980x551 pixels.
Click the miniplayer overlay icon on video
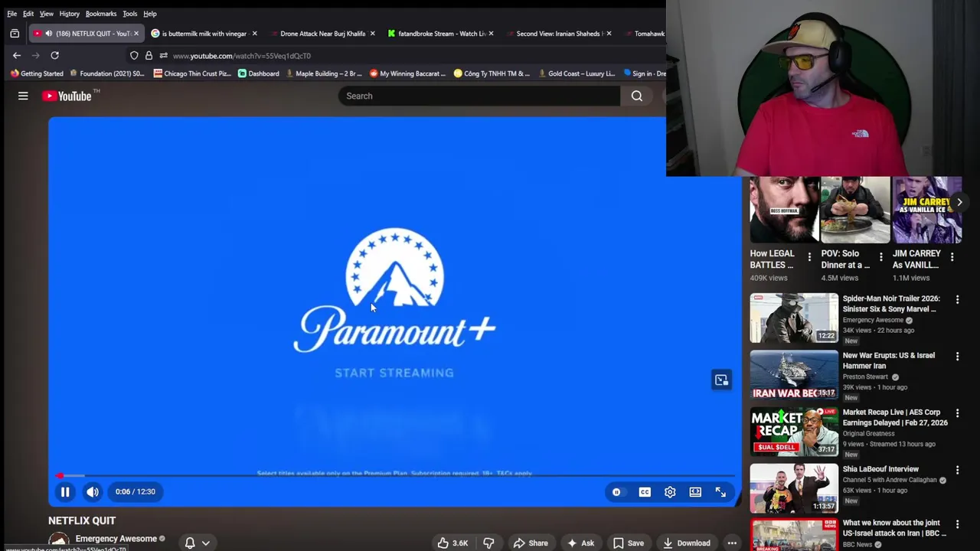(x=721, y=380)
